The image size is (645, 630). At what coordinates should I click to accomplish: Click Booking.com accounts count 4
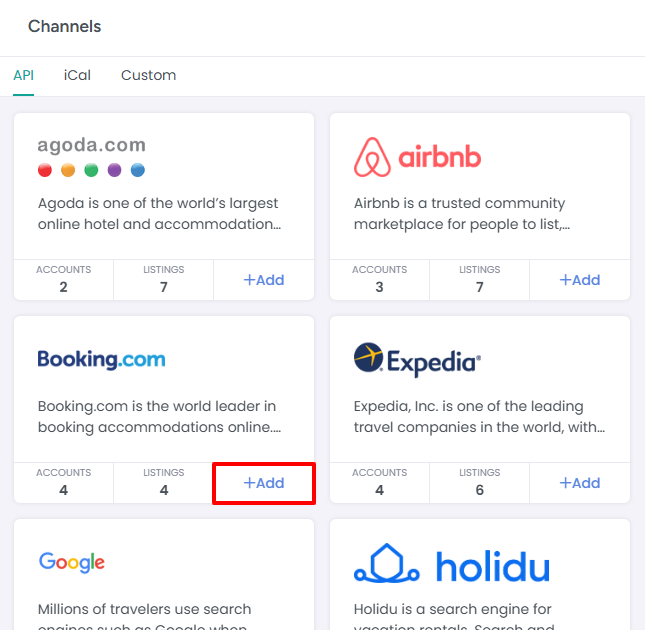click(63, 483)
